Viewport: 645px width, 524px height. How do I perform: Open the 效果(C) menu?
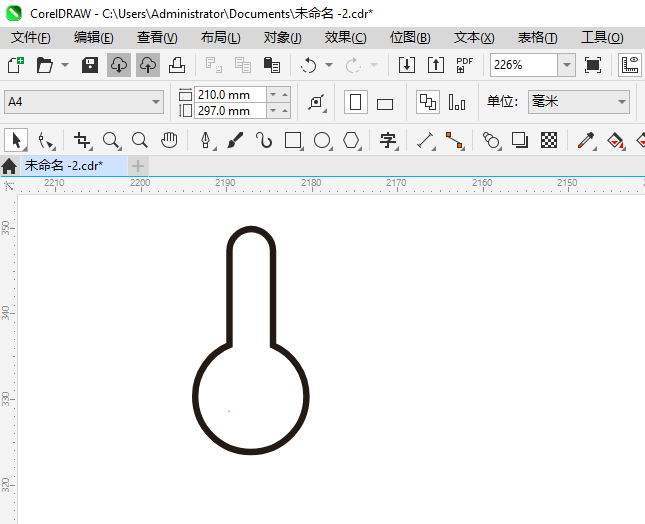point(345,38)
